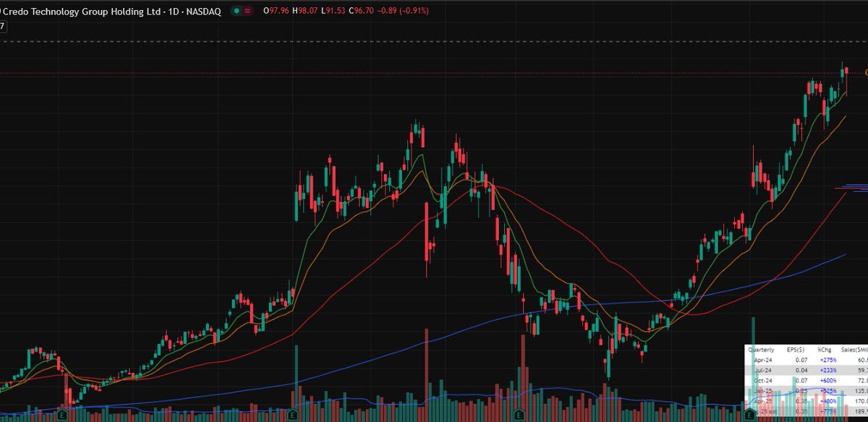Click the +233% change in the Jul-24 row
Viewport: 868px width, 422px height.
(x=827, y=370)
